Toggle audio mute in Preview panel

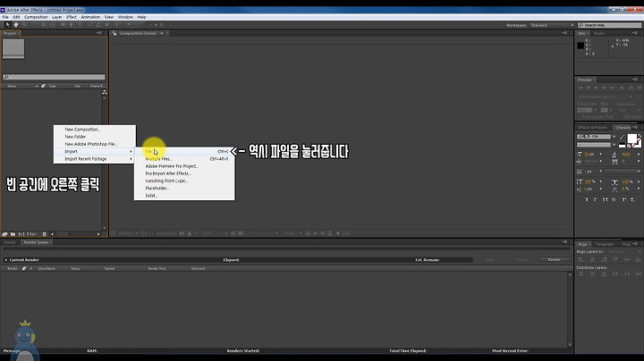[x=622, y=88]
